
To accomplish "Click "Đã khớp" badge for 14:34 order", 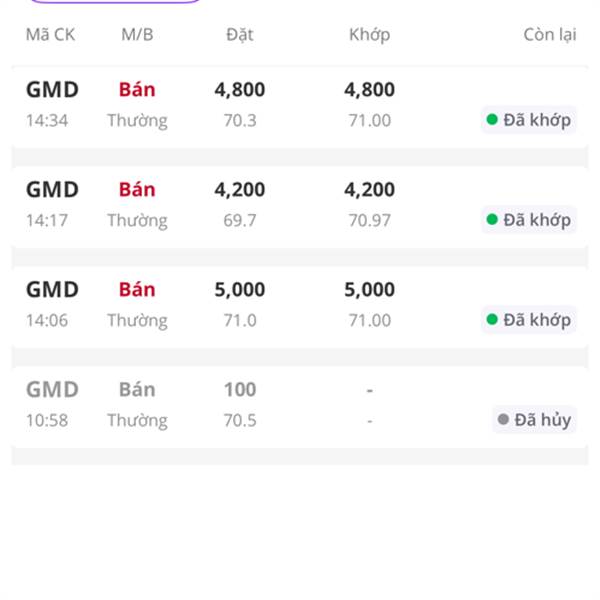I will point(529,120).
